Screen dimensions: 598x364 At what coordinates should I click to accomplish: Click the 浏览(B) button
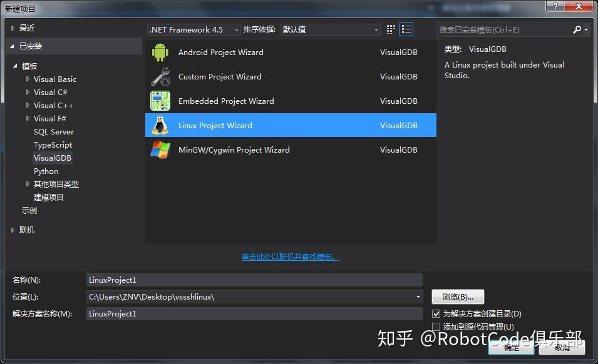tap(459, 296)
